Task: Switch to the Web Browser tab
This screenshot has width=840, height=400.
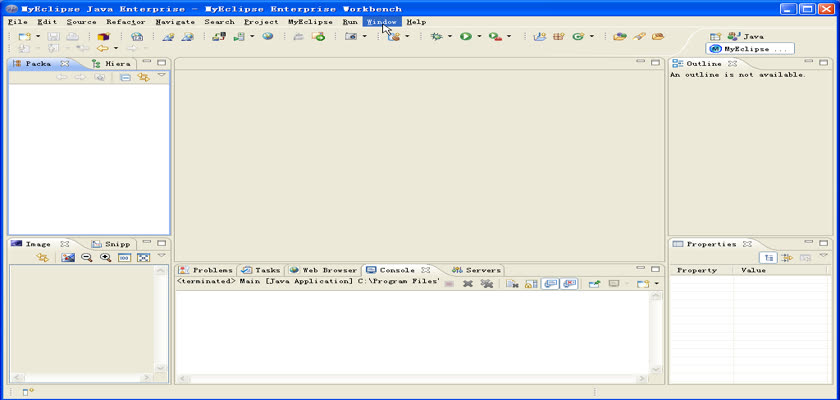Action: [324, 270]
